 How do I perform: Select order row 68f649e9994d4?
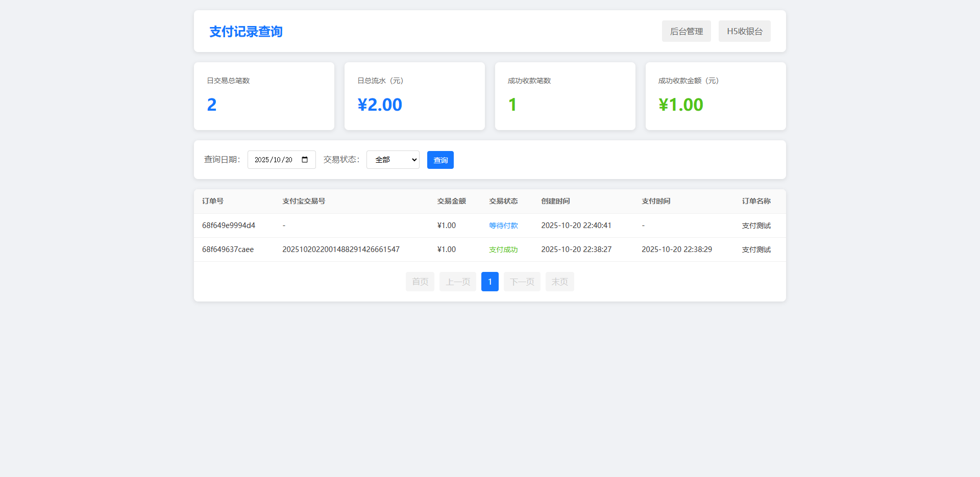pos(229,225)
